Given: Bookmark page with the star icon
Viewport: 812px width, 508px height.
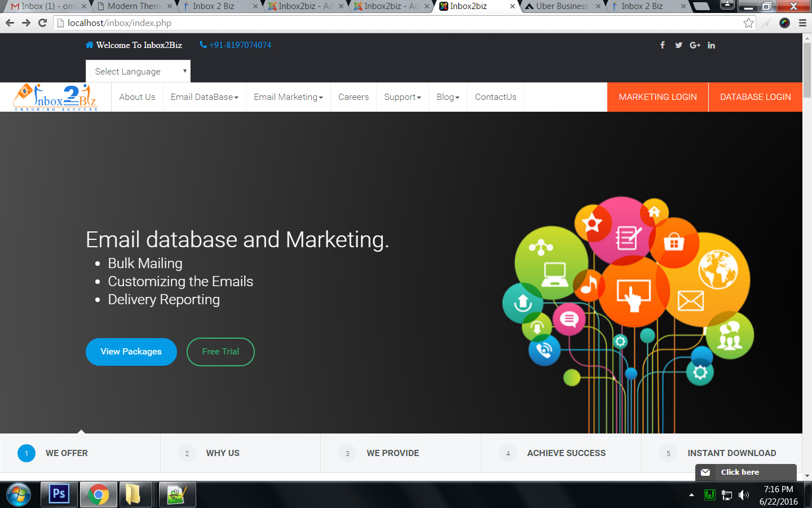Looking at the screenshot, I should click(x=748, y=23).
